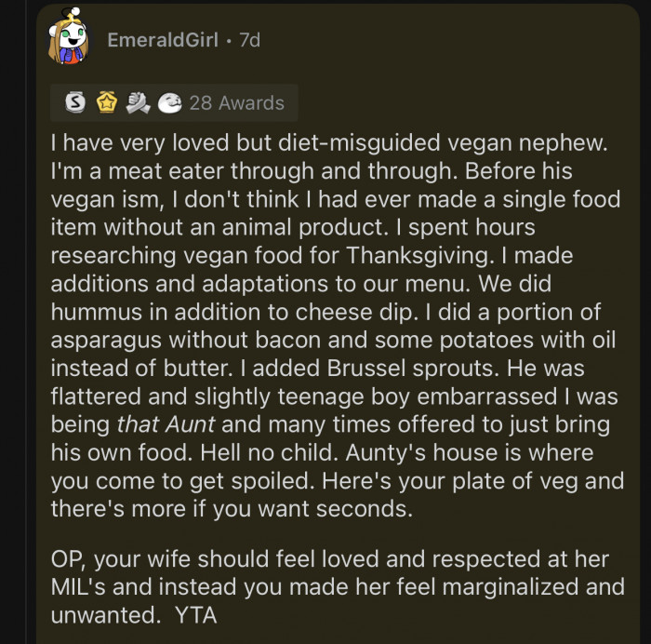Click the awards bar background
This screenshot has height=644, width=651.
(291, 102)
